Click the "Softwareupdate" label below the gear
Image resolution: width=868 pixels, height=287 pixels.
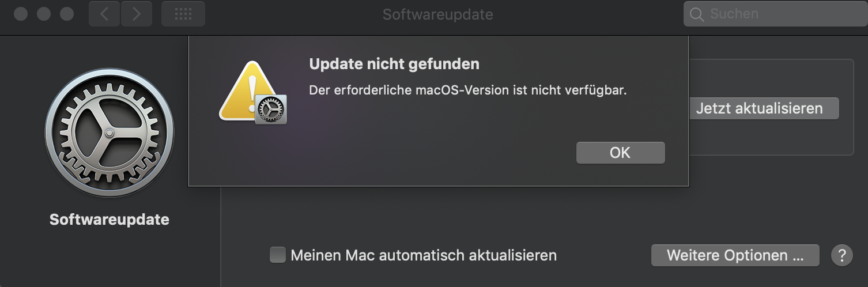[109, 220]
